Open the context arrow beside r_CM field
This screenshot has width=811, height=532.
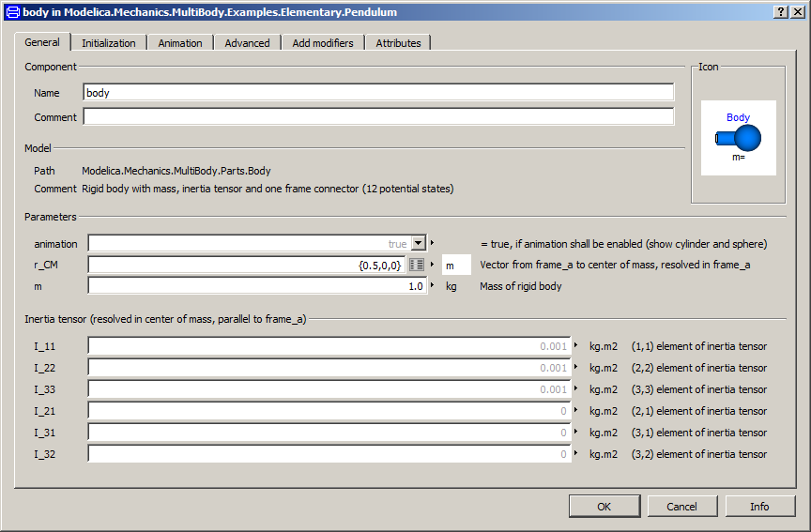433,266
